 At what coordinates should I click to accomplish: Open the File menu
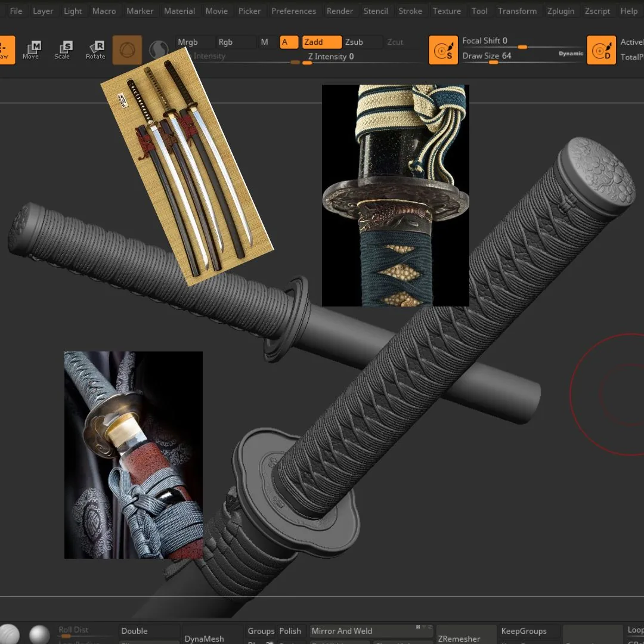[x=16, y=11]
